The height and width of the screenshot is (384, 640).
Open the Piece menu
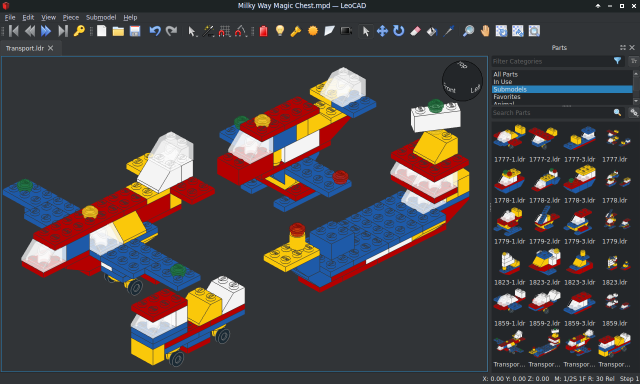(x=71, y=17)
